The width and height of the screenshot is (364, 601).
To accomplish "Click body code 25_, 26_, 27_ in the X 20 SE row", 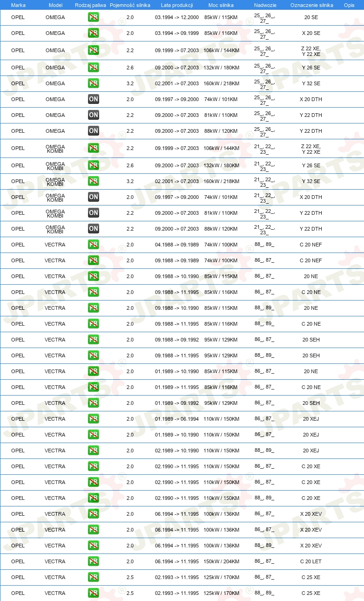I will 264,34.
